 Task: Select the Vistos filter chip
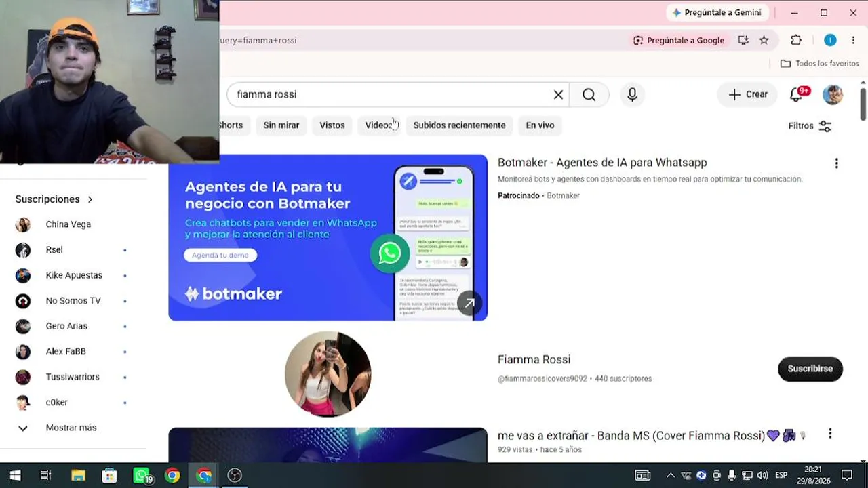[332, 125]
